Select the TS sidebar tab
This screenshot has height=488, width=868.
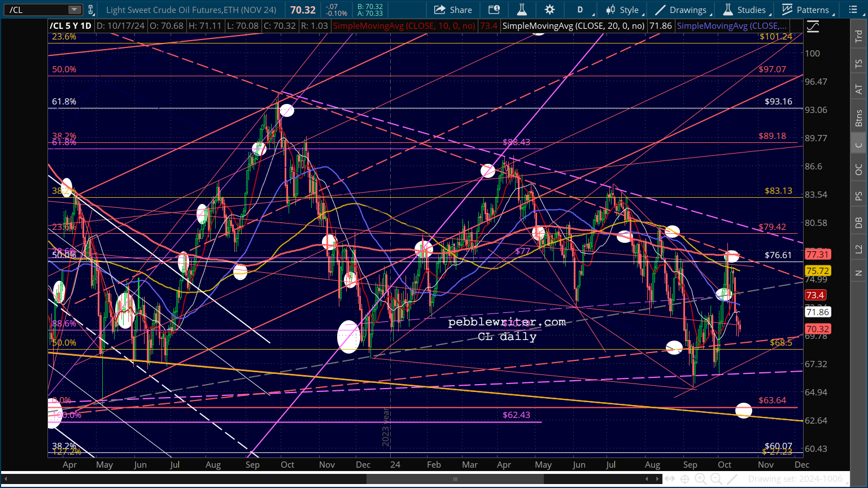[x=858, y=64]
